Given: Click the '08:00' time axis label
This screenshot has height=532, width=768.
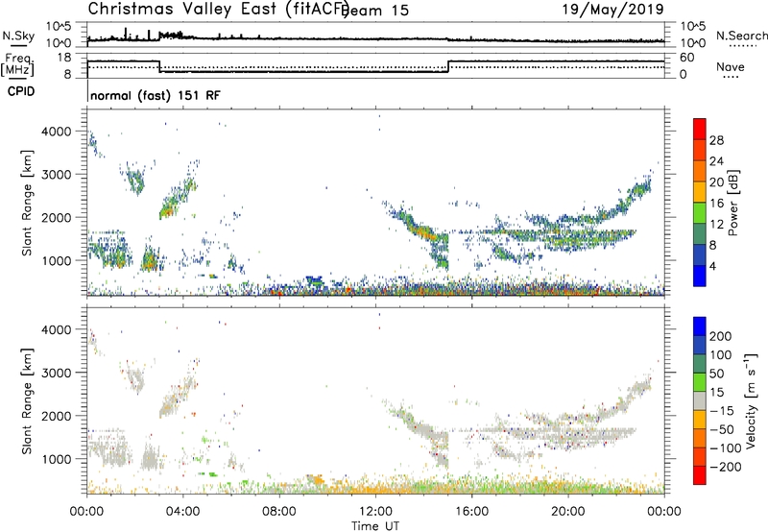Looking at the screenshot, I should tap(279, 512).
